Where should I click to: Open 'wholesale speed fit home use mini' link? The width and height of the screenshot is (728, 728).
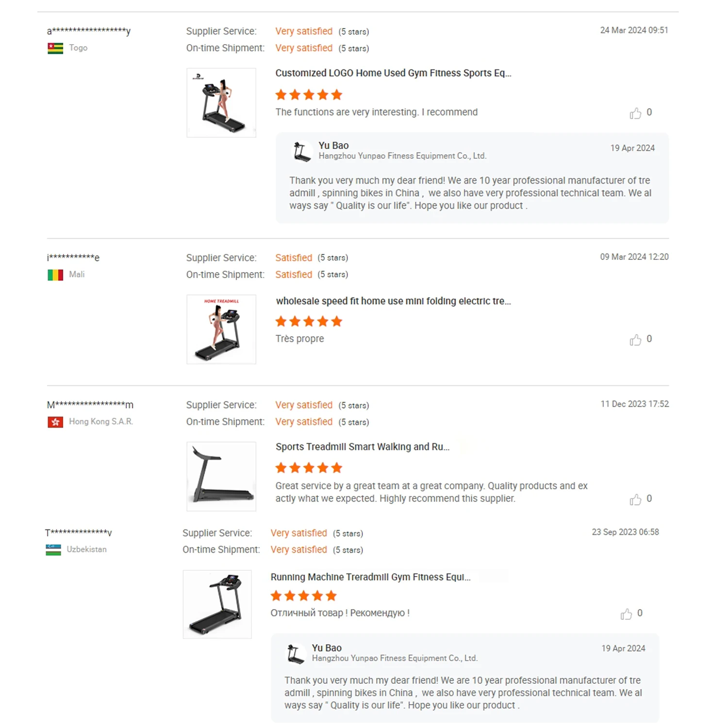click(393, 301)
